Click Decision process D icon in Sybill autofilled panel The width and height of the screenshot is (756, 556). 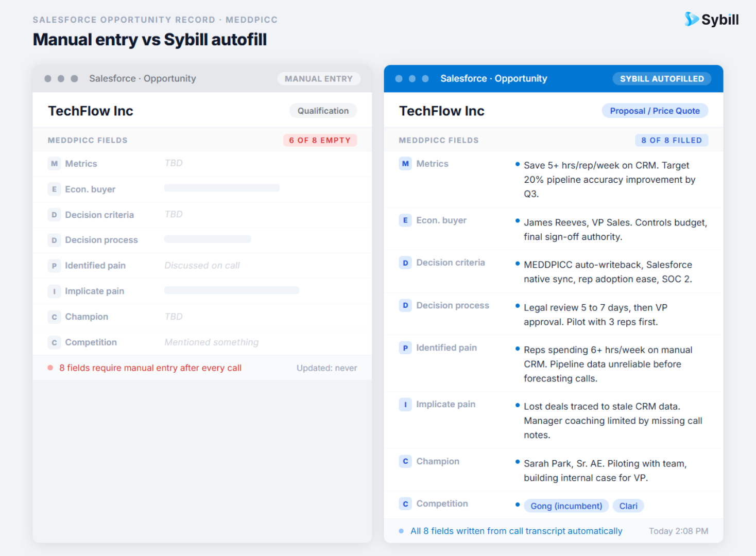[405, 305]
